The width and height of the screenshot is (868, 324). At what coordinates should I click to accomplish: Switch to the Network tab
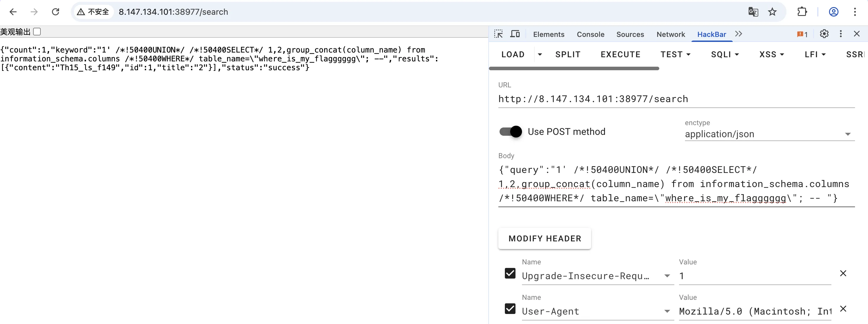[x=670, y=34]
